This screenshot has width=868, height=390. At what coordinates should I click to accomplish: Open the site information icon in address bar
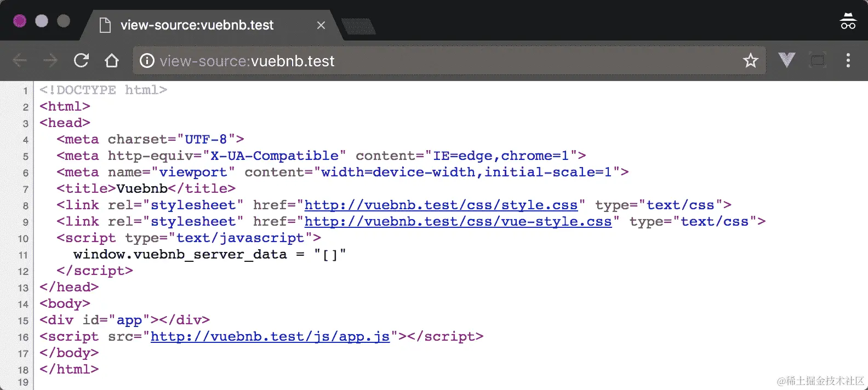point(147,60)
